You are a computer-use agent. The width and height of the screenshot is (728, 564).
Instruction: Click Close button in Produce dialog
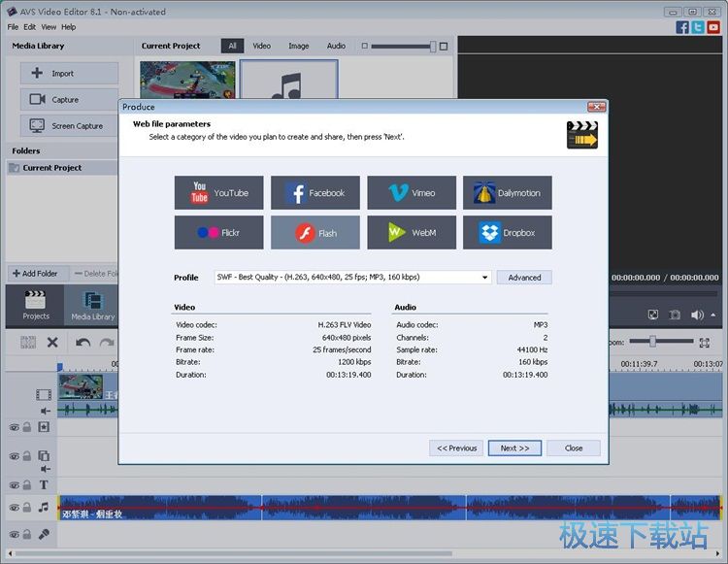click(x=574, y=448)
